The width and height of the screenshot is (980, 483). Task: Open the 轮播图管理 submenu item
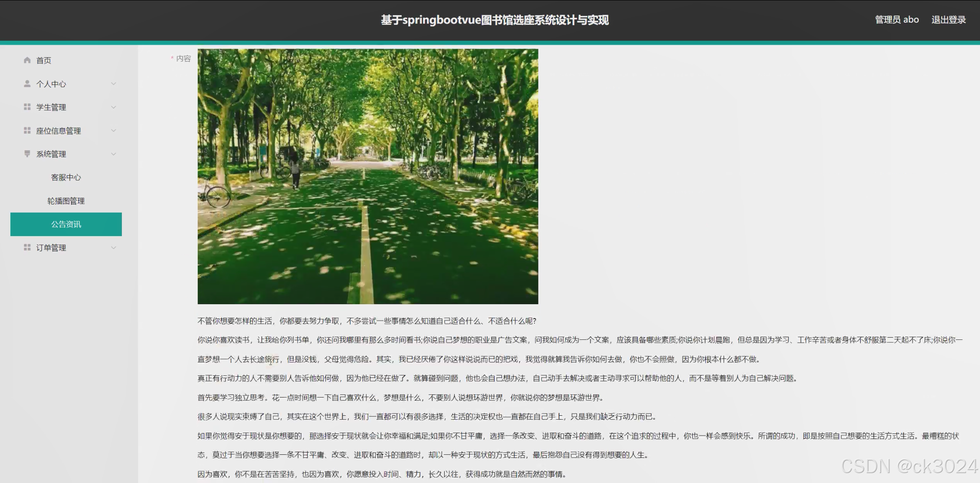click(x=66, y=201)
